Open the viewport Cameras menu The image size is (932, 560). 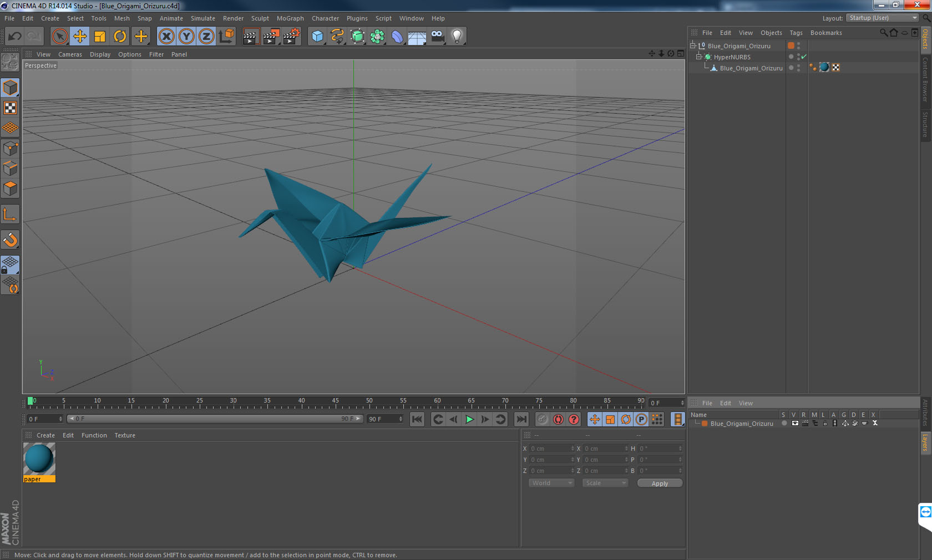pos(70,54)
